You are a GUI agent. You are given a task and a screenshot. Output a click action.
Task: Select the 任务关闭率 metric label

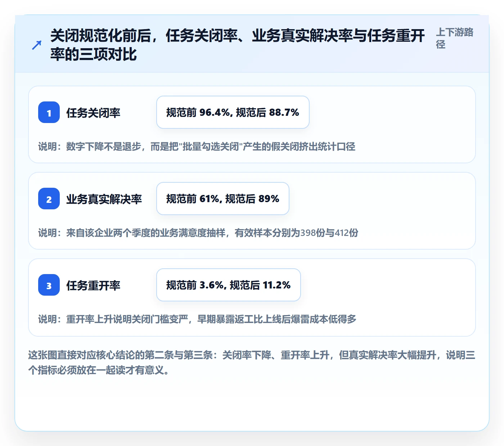click(x=93, y=113)
